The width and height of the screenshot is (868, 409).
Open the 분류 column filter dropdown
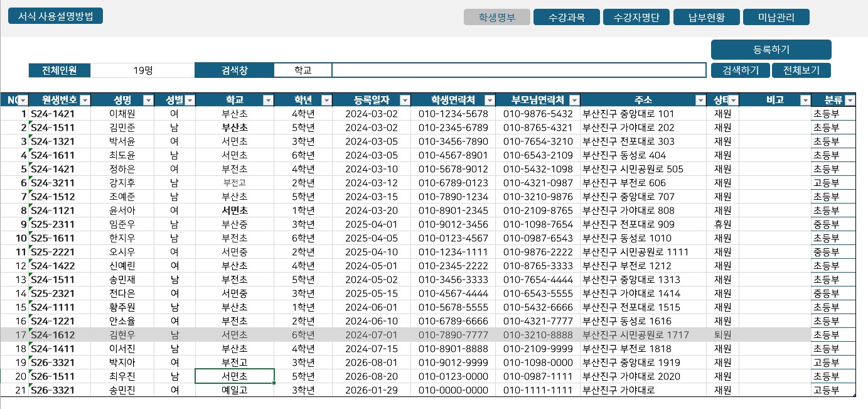click(x=850, y=101)
